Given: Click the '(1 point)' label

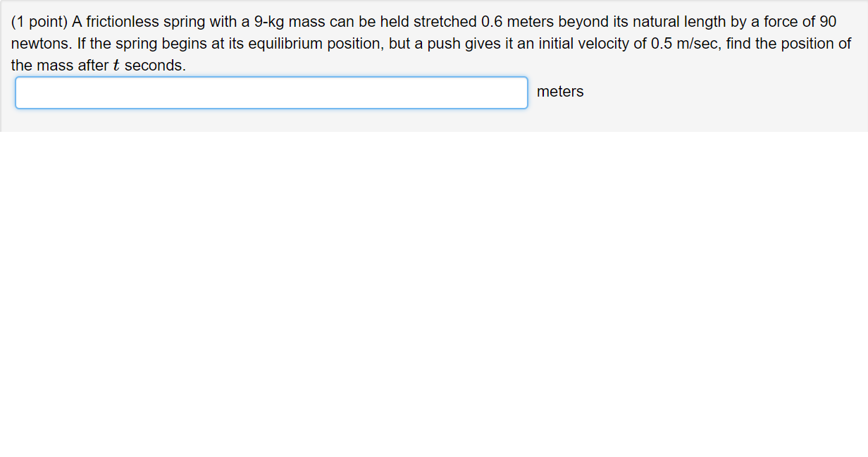Looking at the screenshot, I should point(38,21).
